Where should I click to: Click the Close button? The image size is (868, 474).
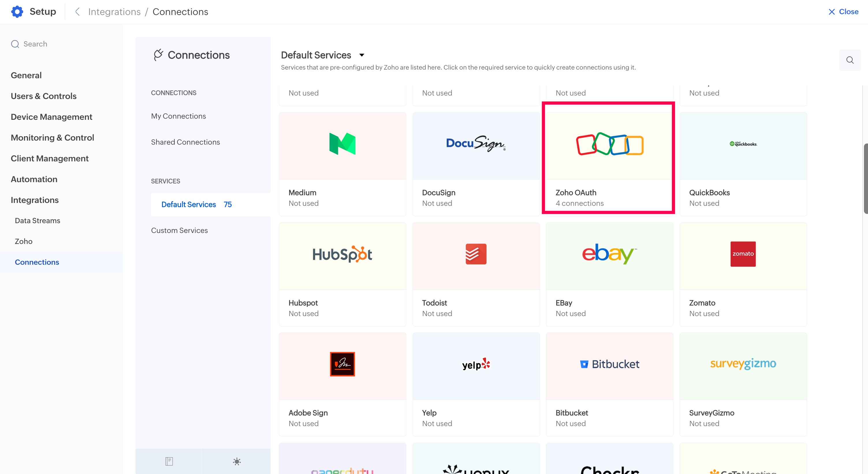pyautogui.click(x=843, y=12)
